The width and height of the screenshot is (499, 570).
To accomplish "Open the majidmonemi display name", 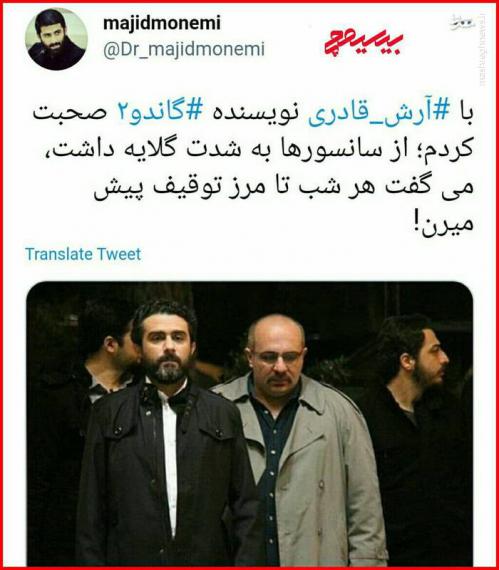I will pyautogui.click(x=162, y=23).
